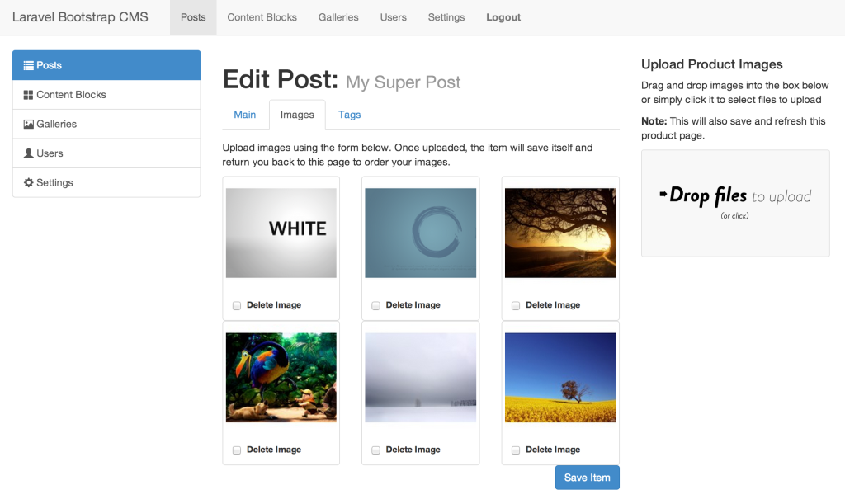Open Users in the top navigation

click(x=394, y=17)
